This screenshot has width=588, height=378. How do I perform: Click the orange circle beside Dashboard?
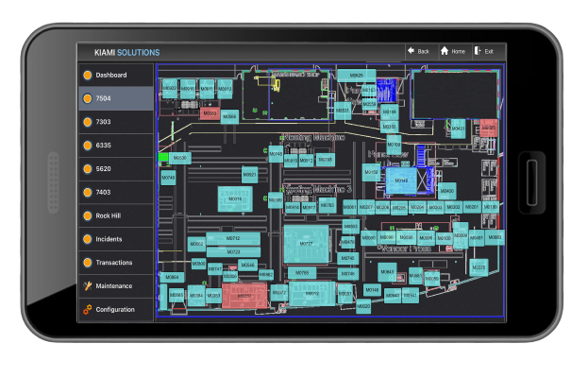pos(88,75)
